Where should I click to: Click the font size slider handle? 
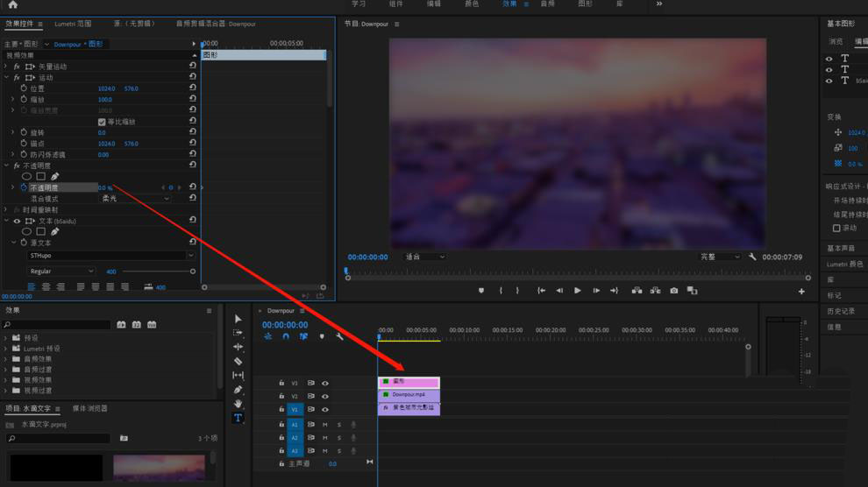click(193, 272)
